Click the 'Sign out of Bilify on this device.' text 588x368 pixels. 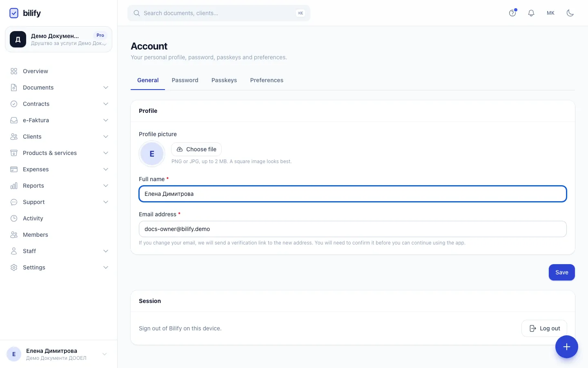pos(180,328)
